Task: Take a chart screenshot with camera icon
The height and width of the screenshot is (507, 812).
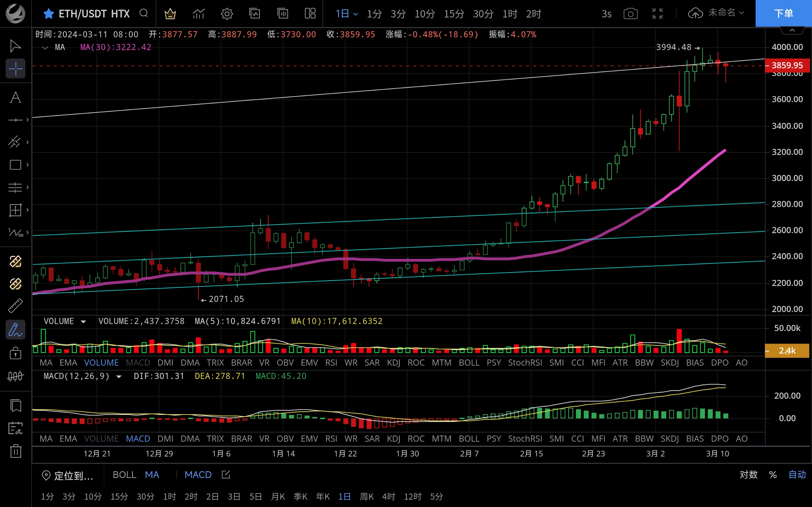Action: pos(630,14)
